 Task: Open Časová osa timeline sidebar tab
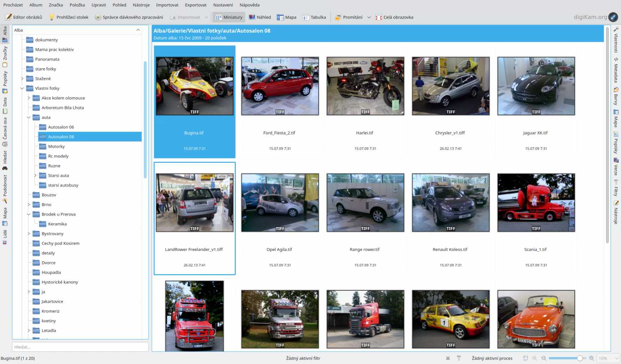tap(5, 132)
